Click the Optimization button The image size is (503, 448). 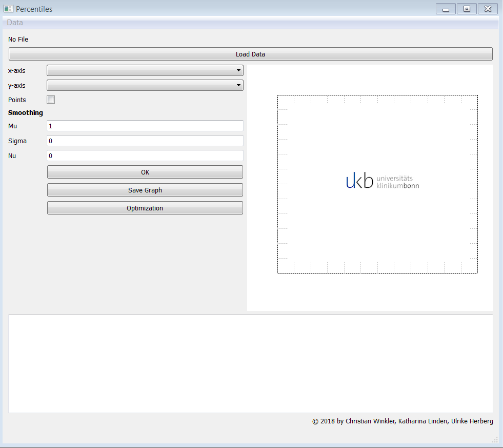[145, 208]
